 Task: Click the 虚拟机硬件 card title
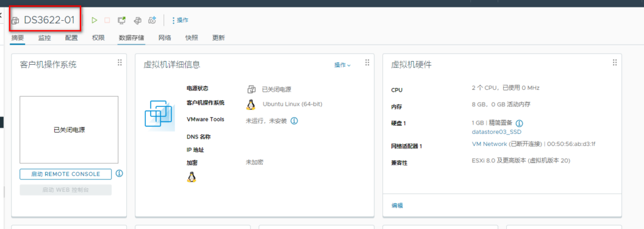(411, 65)
